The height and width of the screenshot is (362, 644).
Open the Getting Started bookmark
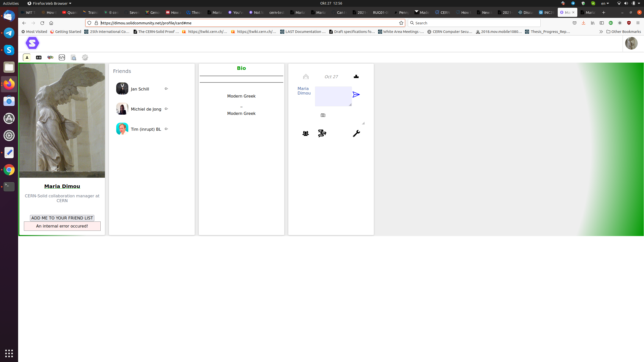[66, 32]
